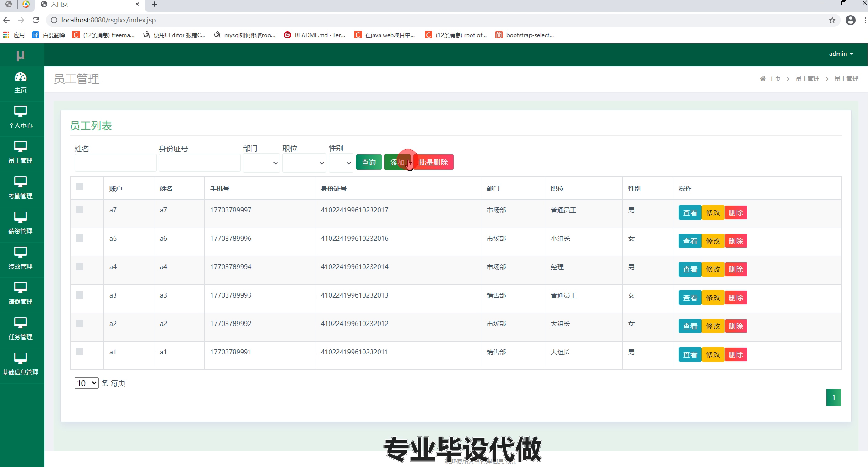Focus the 姓名 search input field
The width and height of the screenshot is (868, 467).
(x=115, y=163)
